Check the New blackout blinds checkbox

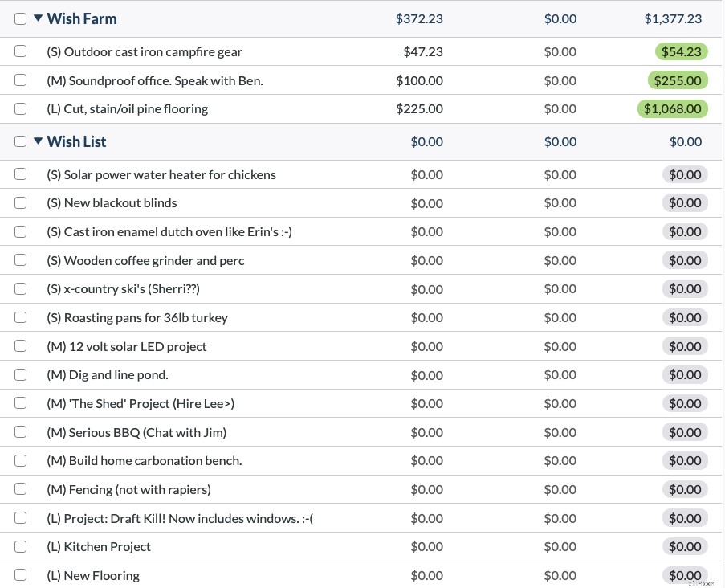(x=20, y=202)
